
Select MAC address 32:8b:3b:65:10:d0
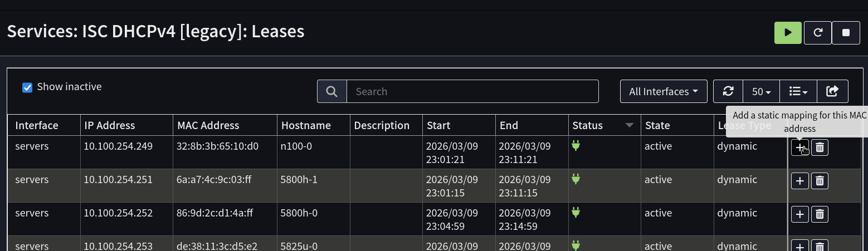pyautogui.click(x=218, y=146)
